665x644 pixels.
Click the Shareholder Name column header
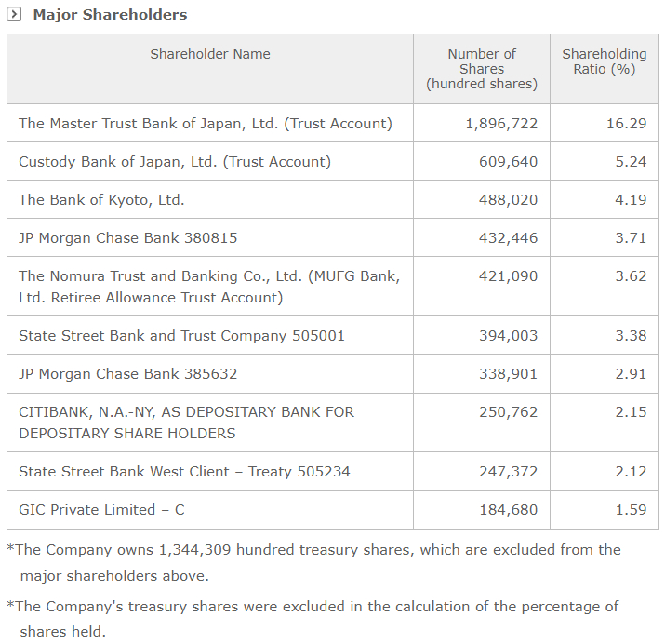click(x=210, y=54)
